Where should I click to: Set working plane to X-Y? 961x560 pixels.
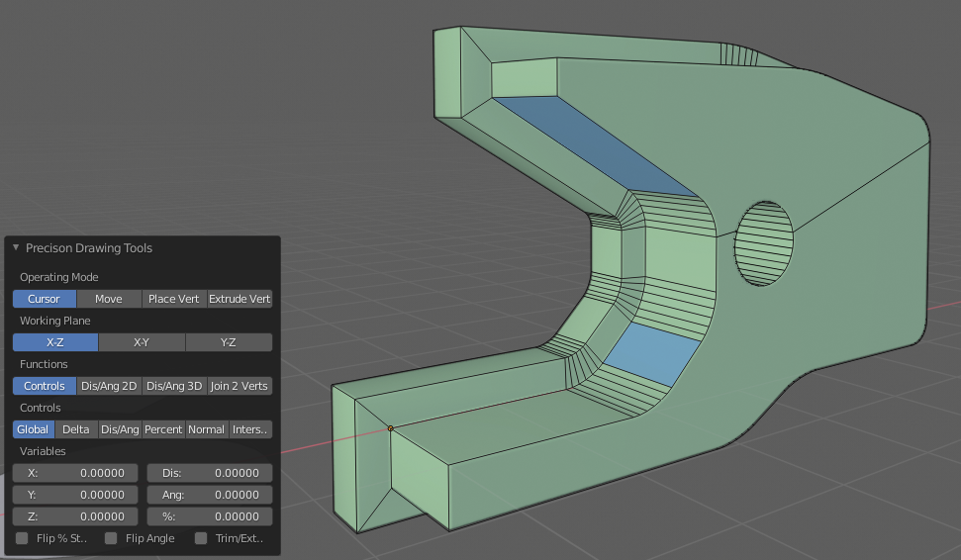pyautogui.click(x=142, y=342)
